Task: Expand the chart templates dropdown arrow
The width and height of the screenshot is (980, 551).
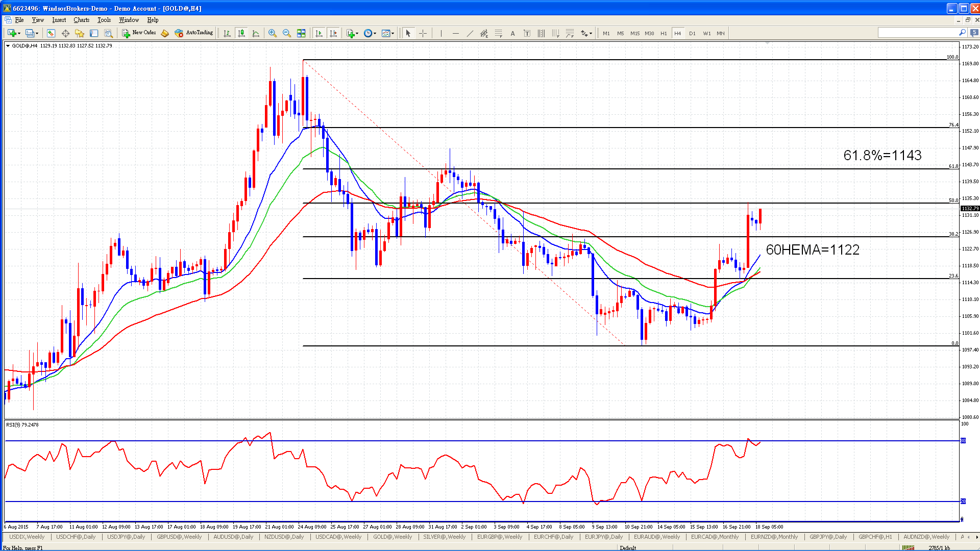Action: coord(393,34)
